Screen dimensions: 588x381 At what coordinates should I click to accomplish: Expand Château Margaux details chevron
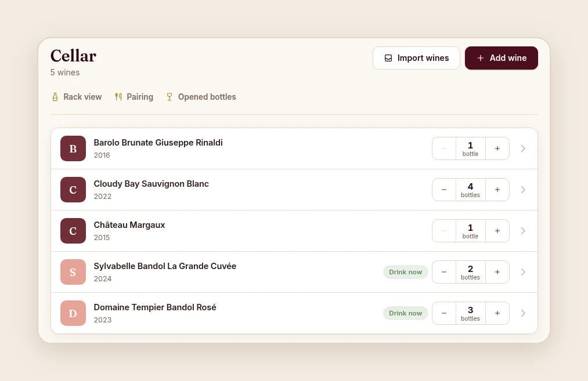click(523, 231)
